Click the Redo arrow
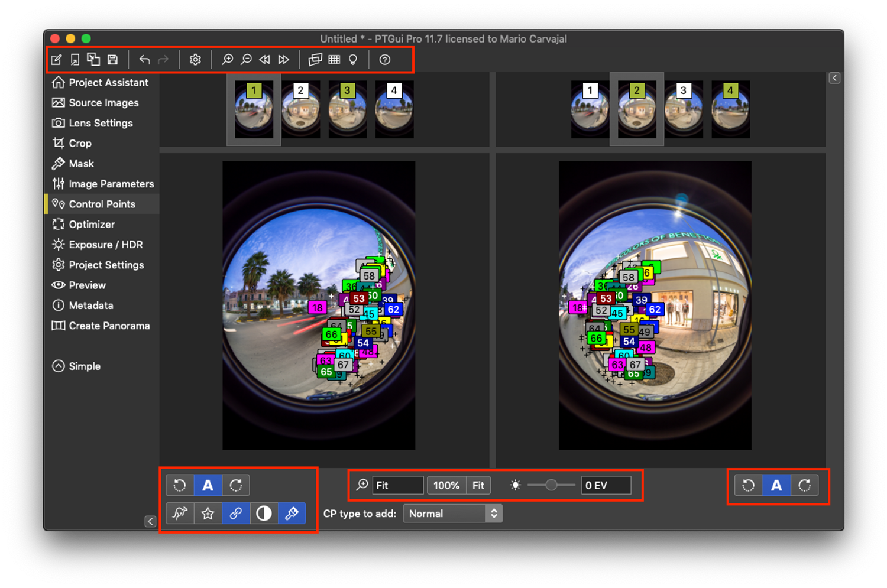This screenshot has width=887, height=588. (163, 60)
